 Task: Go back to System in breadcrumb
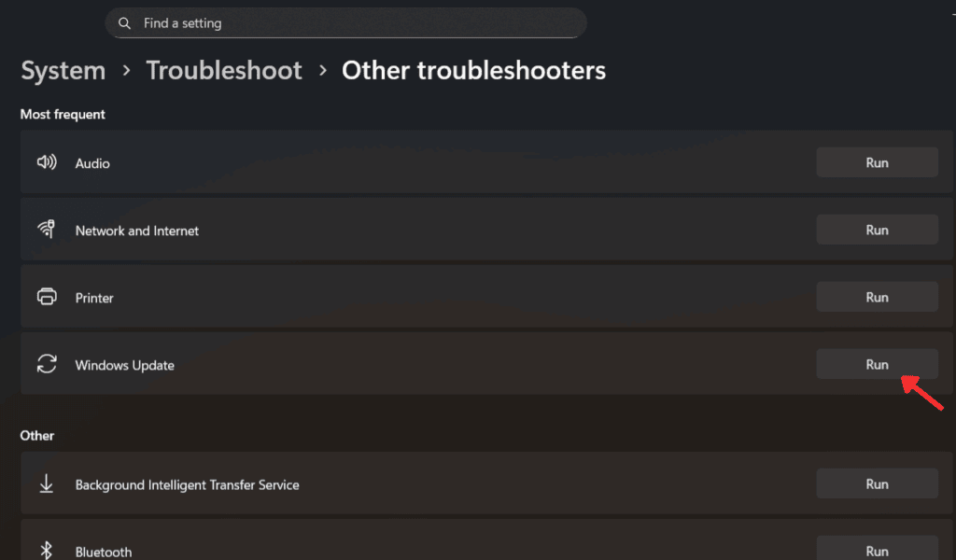pyautogui.click(x=63, y=71)
